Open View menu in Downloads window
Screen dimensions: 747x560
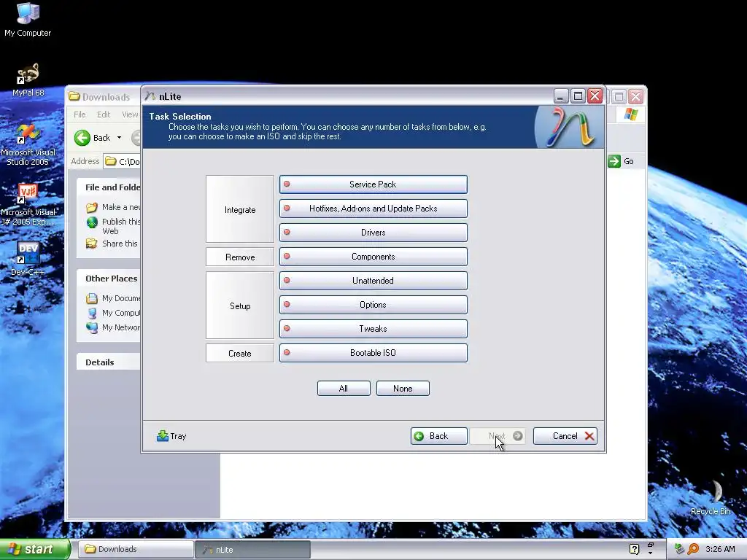(130, 114)
